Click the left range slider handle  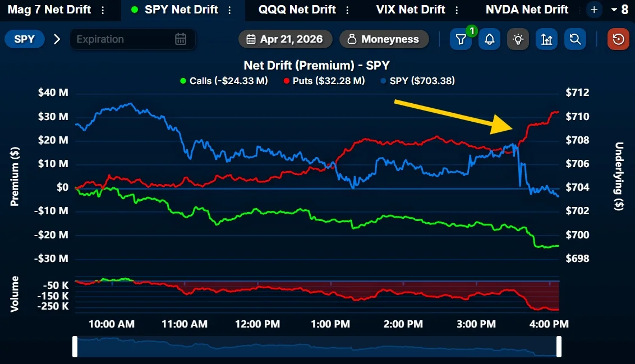[75, 347]
